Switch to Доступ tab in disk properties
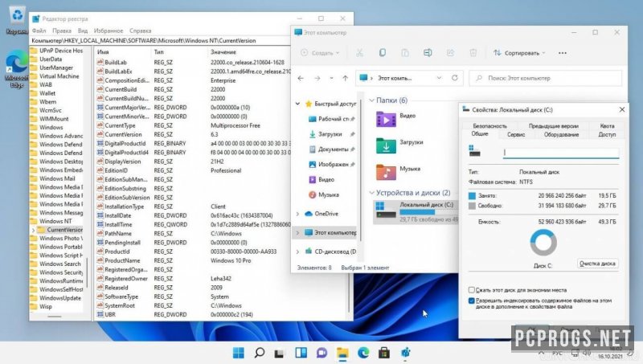 (x=607, y=134)
